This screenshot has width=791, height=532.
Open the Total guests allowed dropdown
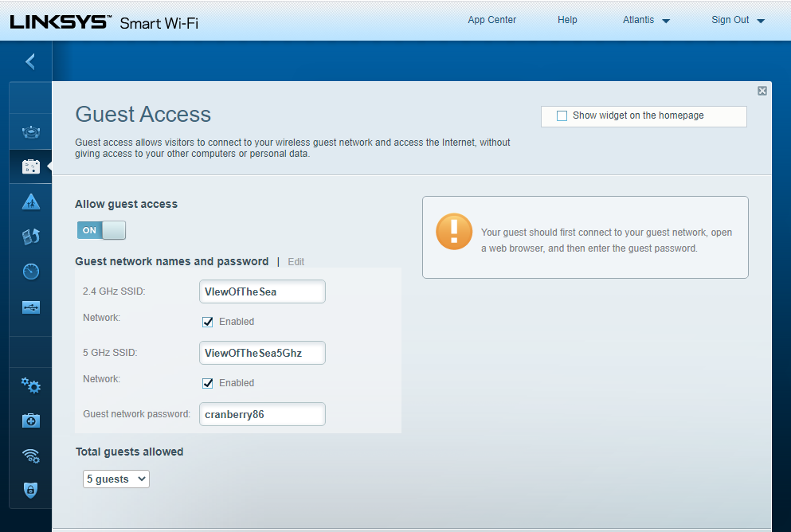(x=116, y=479)
